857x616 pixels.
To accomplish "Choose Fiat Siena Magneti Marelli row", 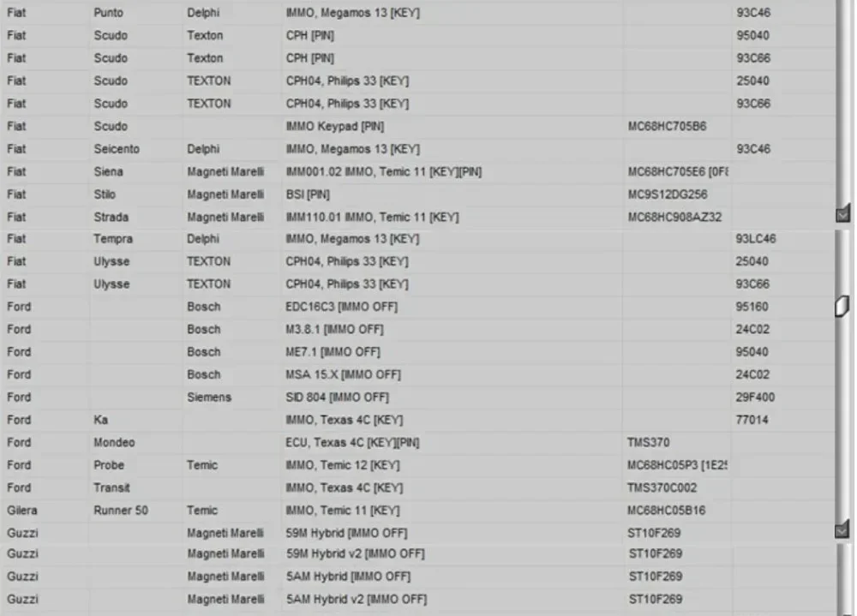I will point(417,171).
